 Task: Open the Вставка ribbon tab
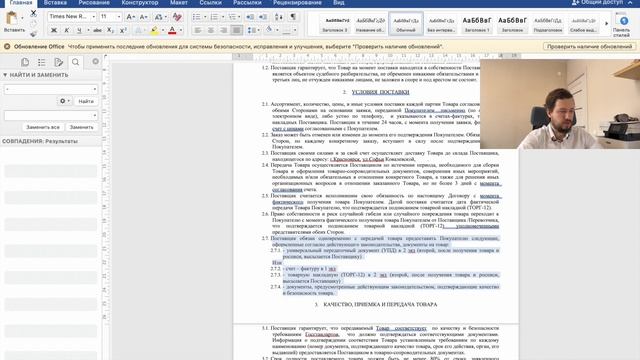(x=55, y=3)
